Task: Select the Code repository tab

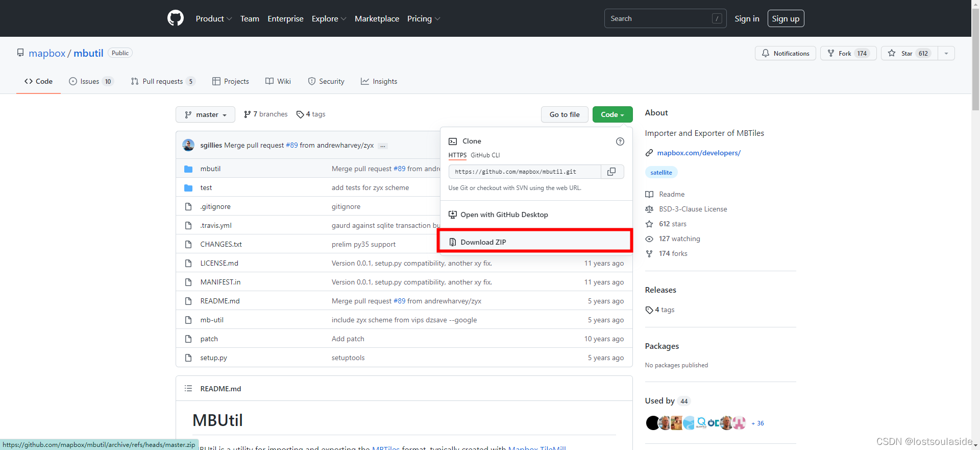Action: [x=38, y=81]
